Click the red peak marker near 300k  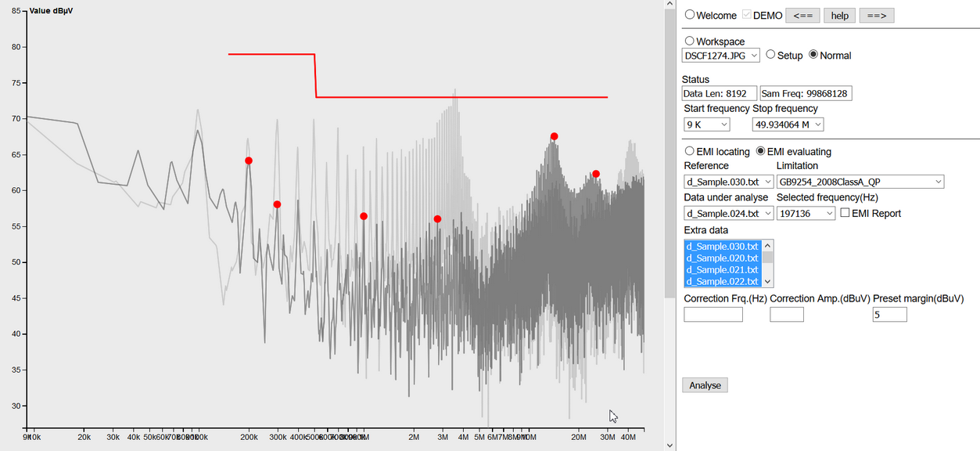pyautogui.click(x=277, y=204)
